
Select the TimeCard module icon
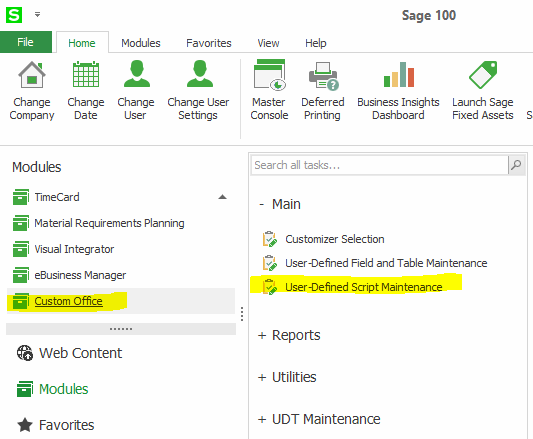tap(21, 197)
